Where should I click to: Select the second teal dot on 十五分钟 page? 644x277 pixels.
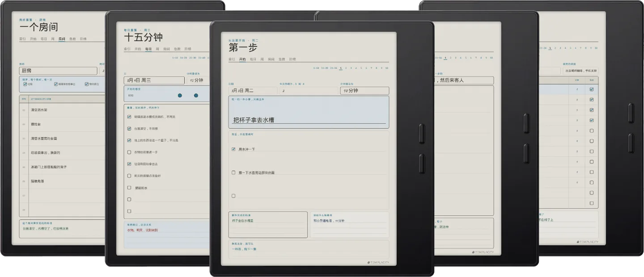tap(196, 95)
